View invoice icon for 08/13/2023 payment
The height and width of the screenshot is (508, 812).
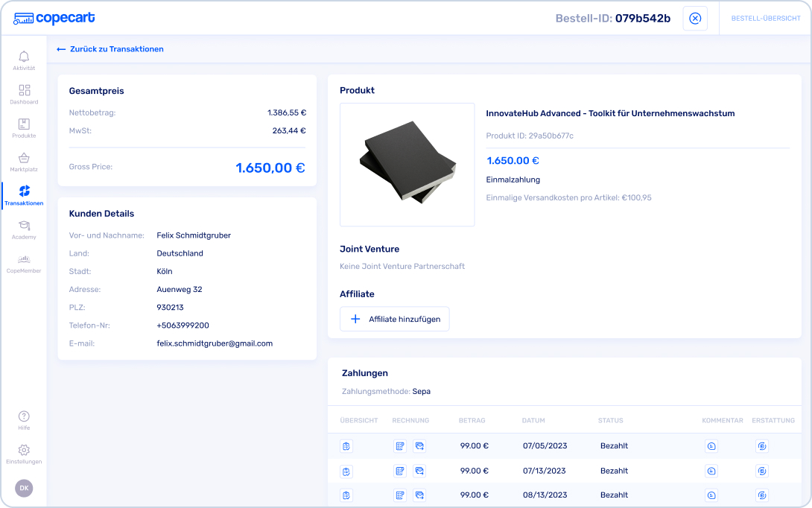400,495
